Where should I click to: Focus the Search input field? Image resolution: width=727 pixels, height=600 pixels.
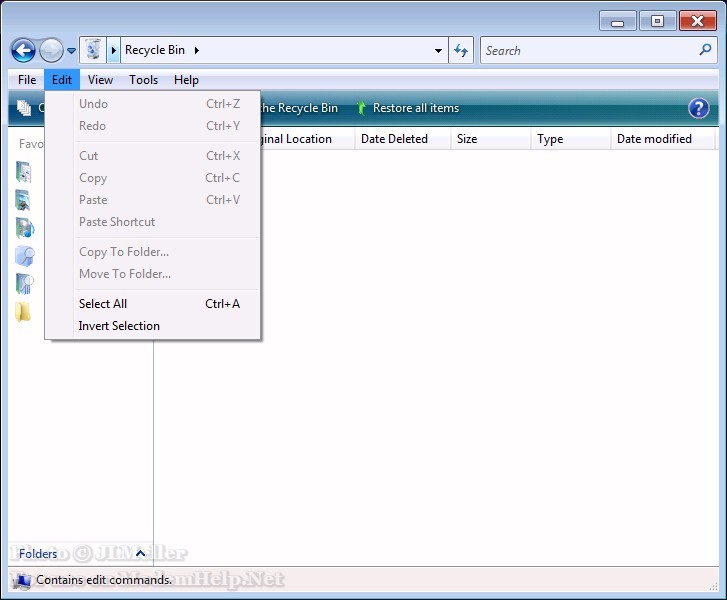click(x=589, y=51)
